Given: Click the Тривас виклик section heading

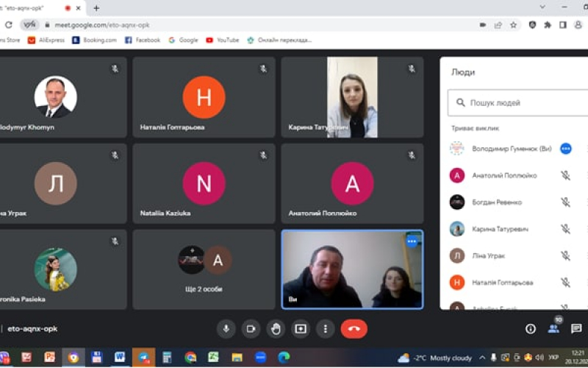Looking at the screenshot, I should (x=475, y=128).
